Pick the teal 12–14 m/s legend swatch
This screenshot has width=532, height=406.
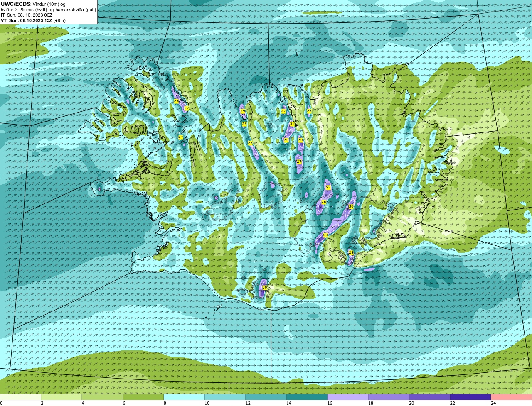pos(266,397)
